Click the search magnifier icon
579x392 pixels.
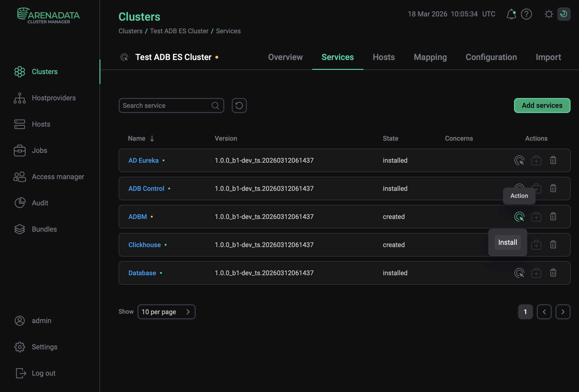pyautogui.click(x=215, y=106)
